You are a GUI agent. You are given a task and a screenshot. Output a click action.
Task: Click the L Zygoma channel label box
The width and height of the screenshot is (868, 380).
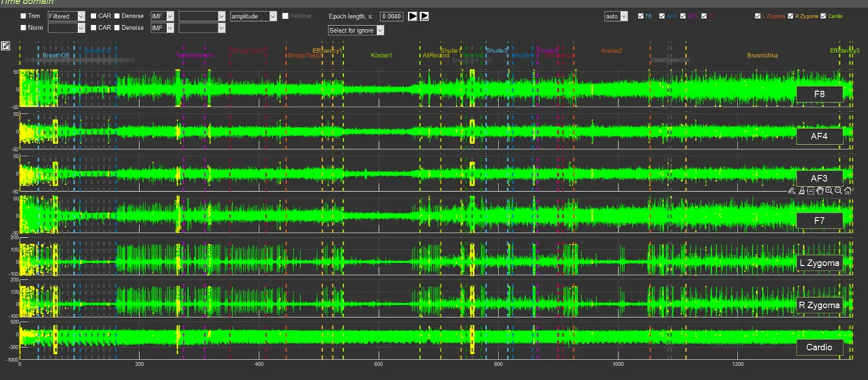click(820, 262)
